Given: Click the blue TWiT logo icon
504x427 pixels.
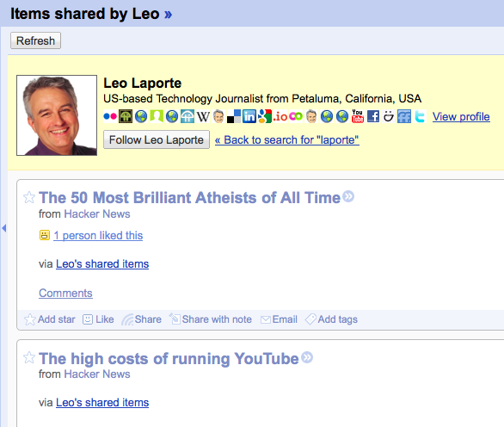Looking at the screenshot, I should pyautogui.click(x=187, y=116).
